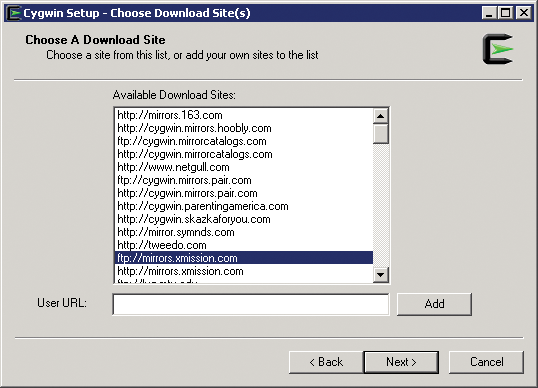Screen dimensions: 538x388
Task: Go back with the Back button
Action: [x=326, y=362]
